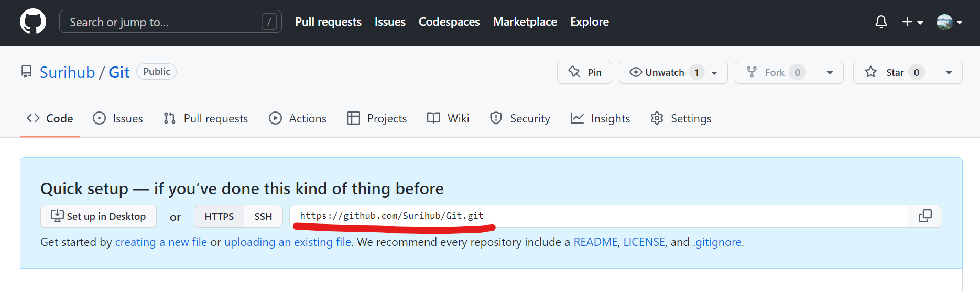Fork the repository
Image resolution: width=980 pixels, height=291 pixels.
[775, 72]
